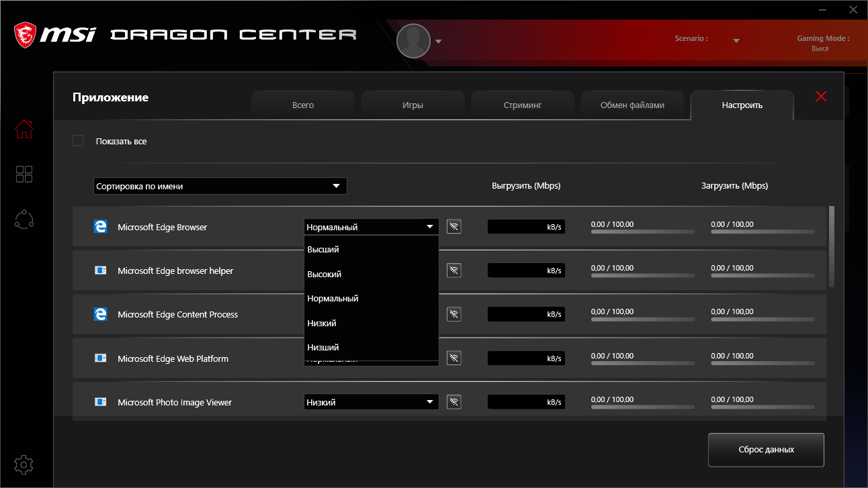Go to the Обмен файлами tab
This screenshot has height=488, width=868.
tap(632, 105)
